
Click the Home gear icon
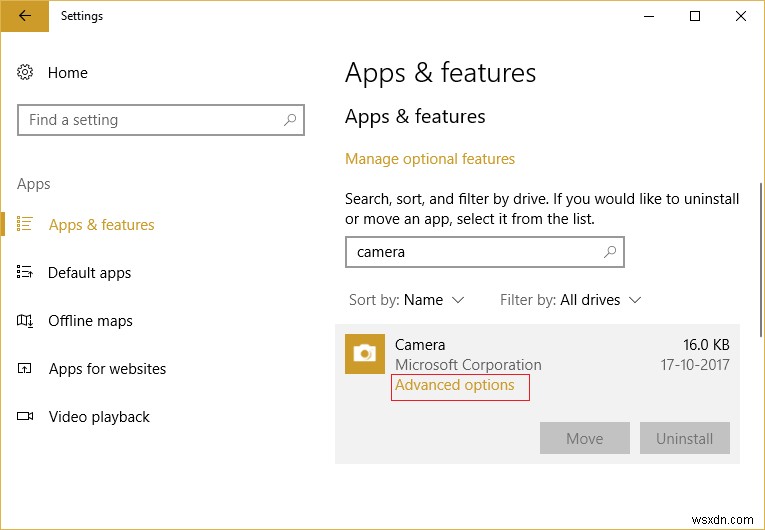[26, 73]
